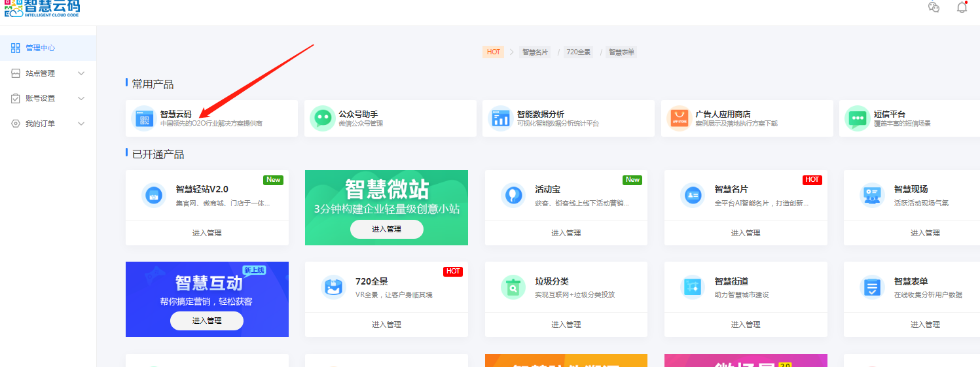Open the chat messages icon in header
980x367 pixels.
coord(934,7)
